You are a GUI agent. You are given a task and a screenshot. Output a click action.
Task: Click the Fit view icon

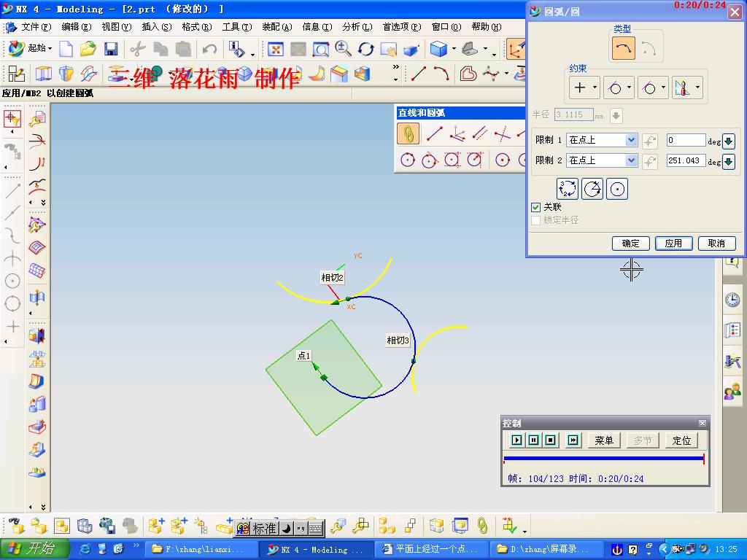pyautogui.click(x=276, y=49)
